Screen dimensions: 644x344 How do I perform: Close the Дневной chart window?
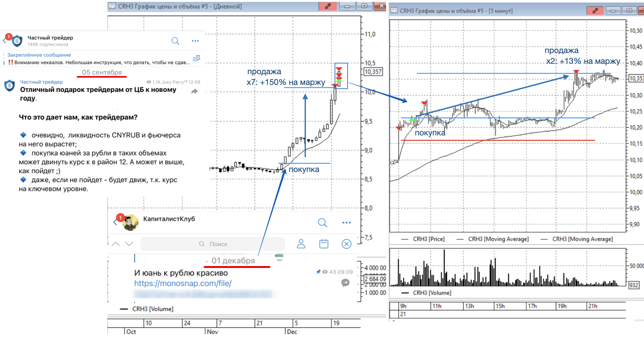pyautogui.click(x=380, y=6)
